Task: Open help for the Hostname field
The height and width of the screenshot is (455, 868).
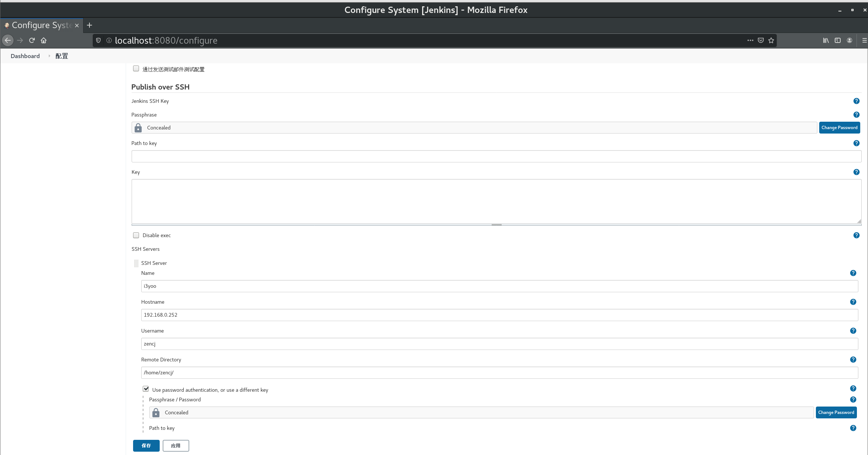Action: 853,302
